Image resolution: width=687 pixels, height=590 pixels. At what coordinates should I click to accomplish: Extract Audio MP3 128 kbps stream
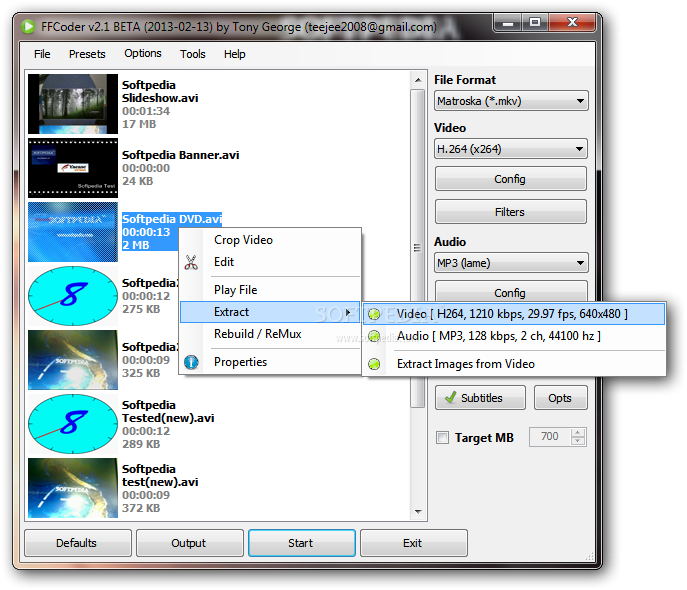514,336
